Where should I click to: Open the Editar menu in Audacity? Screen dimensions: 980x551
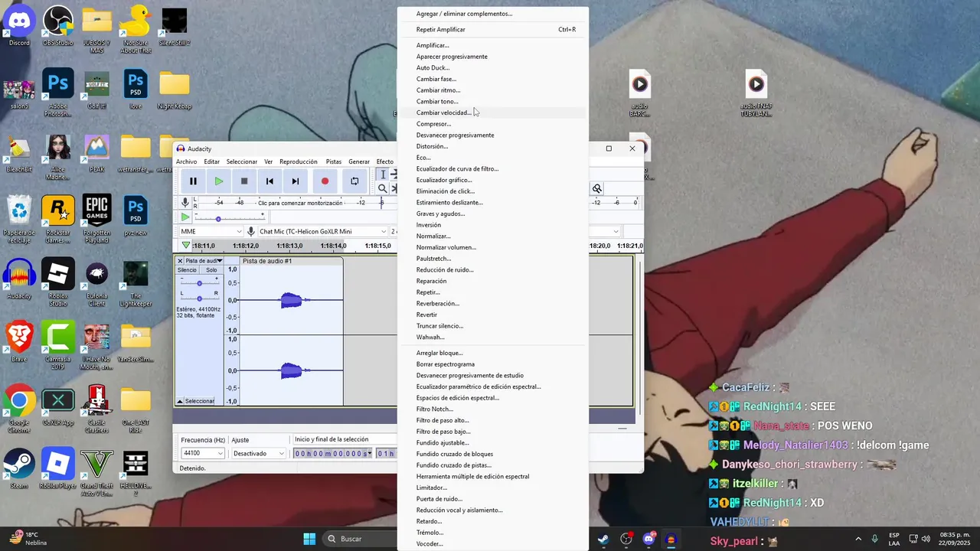point(212,161)
